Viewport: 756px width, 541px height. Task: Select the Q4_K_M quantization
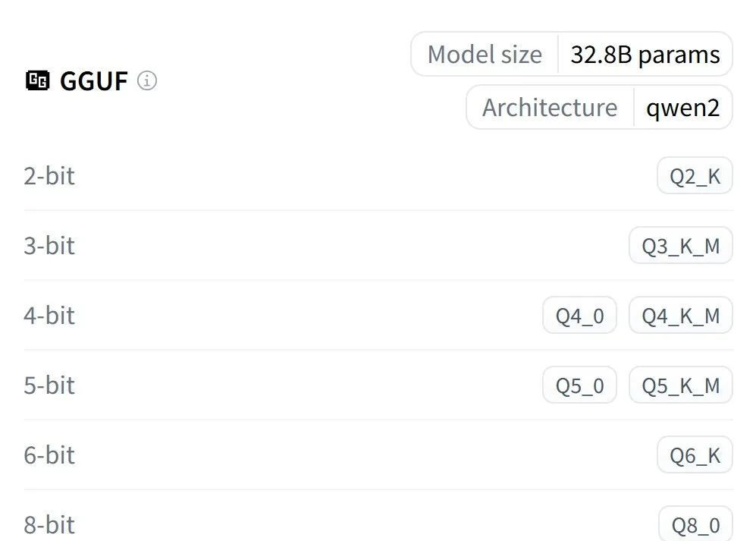[x=680, y=316]
